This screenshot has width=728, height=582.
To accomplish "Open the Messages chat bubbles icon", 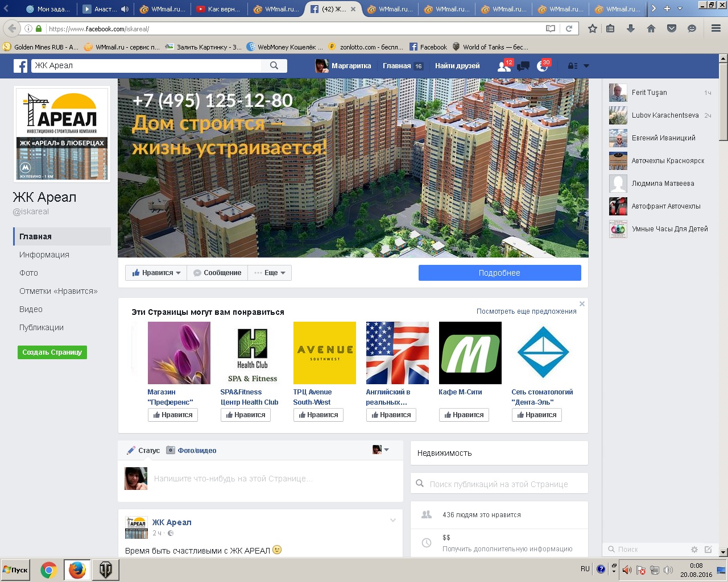I will (523, 66).
